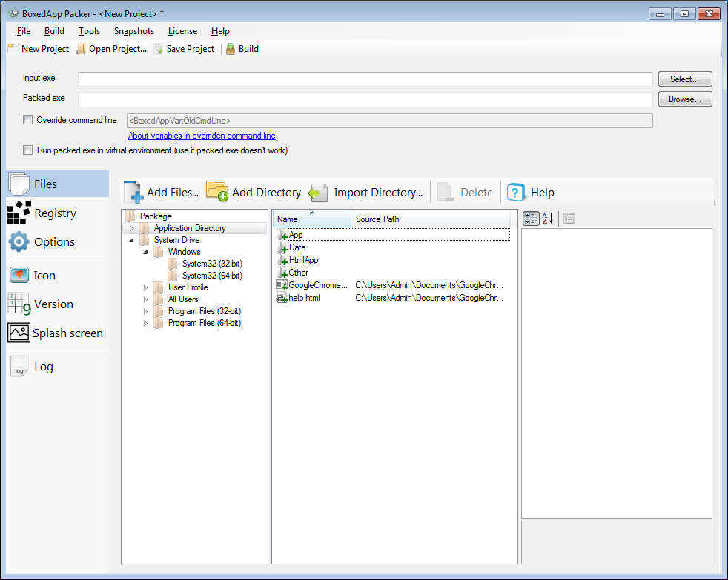Open the Splash screen section

click(55, 333)
